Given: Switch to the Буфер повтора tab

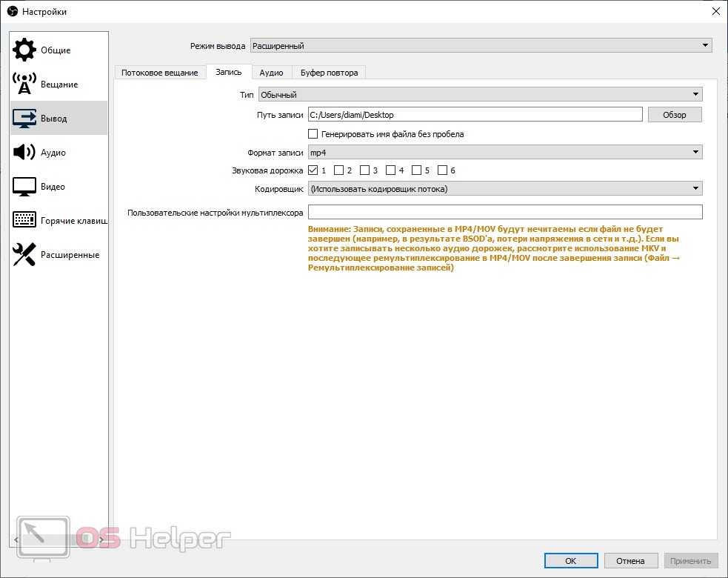Looking at the screenshot, I should [x=329, y=73].
